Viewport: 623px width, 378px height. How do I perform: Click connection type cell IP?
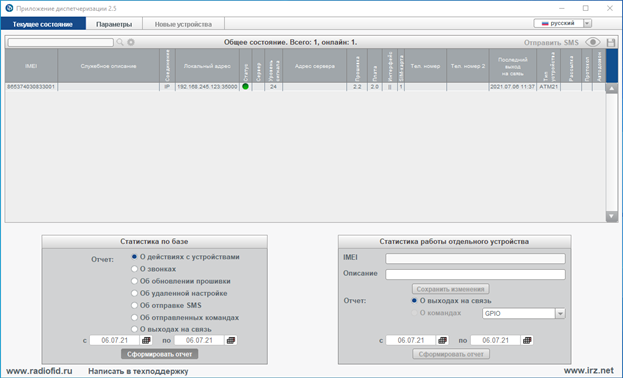click(x=167, y=87)
